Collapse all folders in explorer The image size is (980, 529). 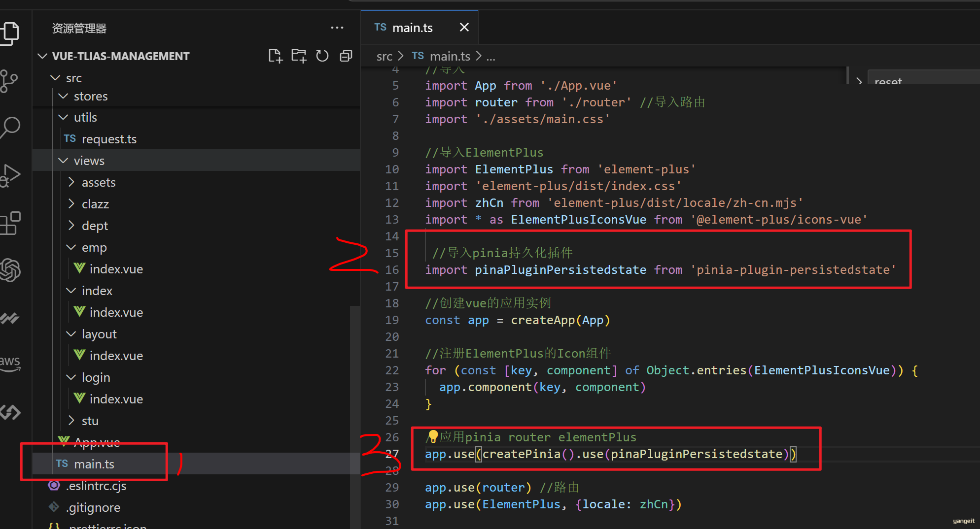pos(346,56)
